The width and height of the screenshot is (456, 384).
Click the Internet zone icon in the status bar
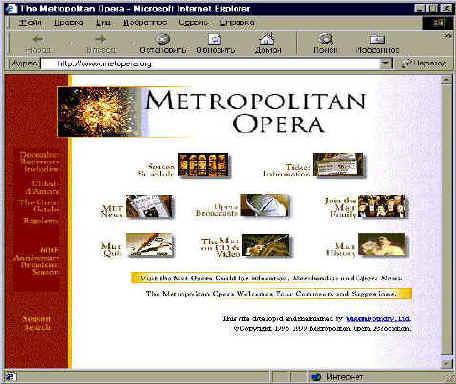316,377
